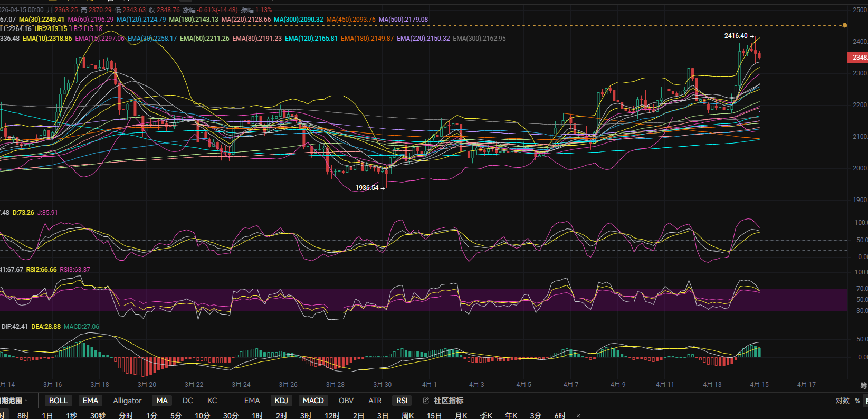This screenshot has width=868, height=419.
Task: Add the OBV sub-chart indicator
Action: (346, 401)
